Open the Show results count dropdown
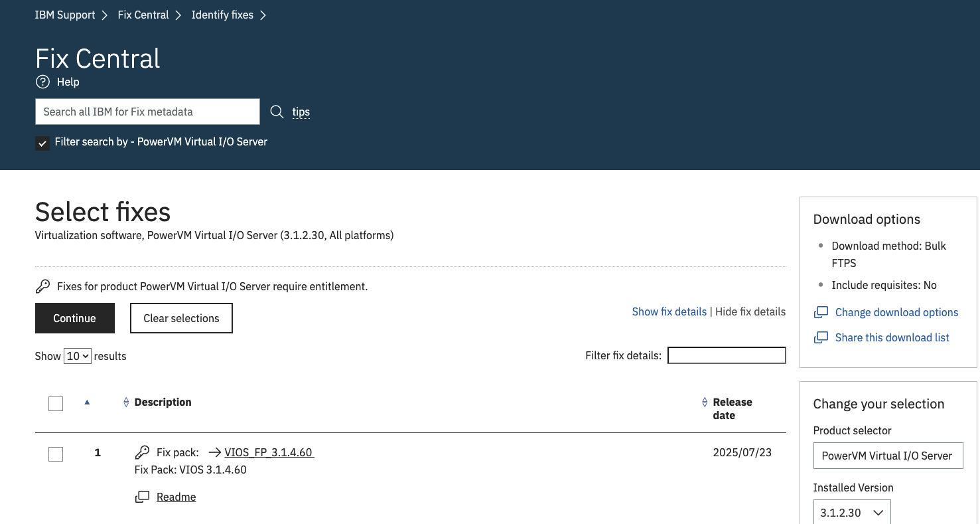This screenshot has width=980, height=524. pos(78,356)
